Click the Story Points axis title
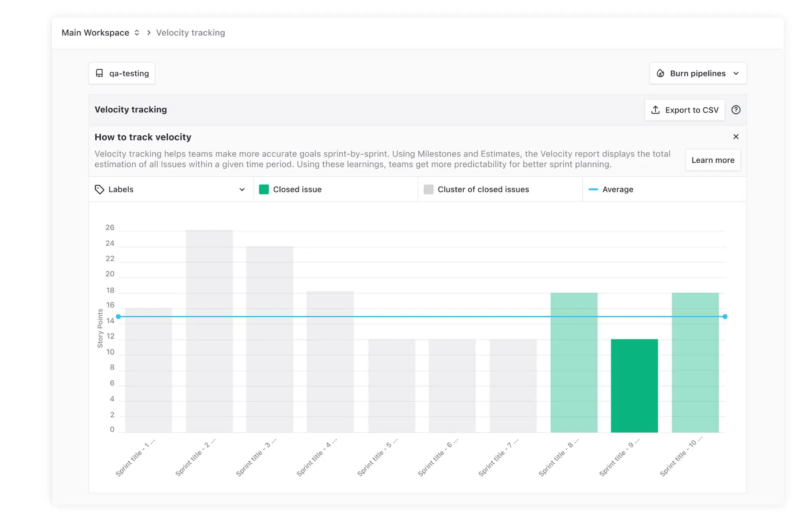 tap(100, 328)
